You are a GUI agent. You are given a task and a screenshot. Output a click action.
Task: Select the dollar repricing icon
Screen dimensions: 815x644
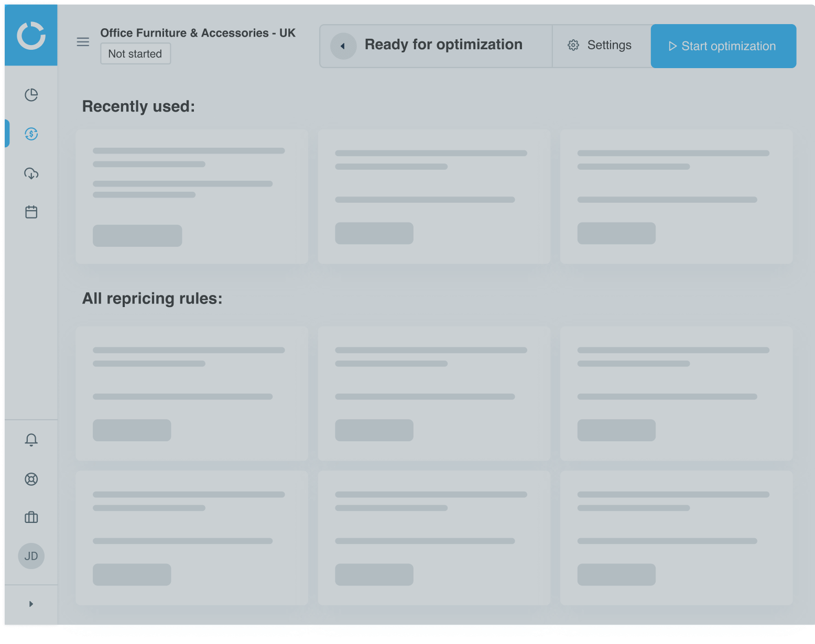coord(31,134)
